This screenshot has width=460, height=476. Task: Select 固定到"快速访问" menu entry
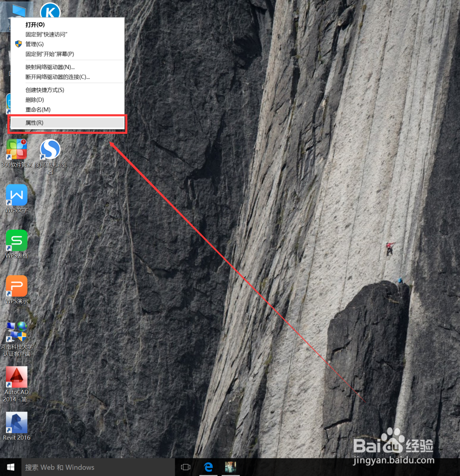68,34
